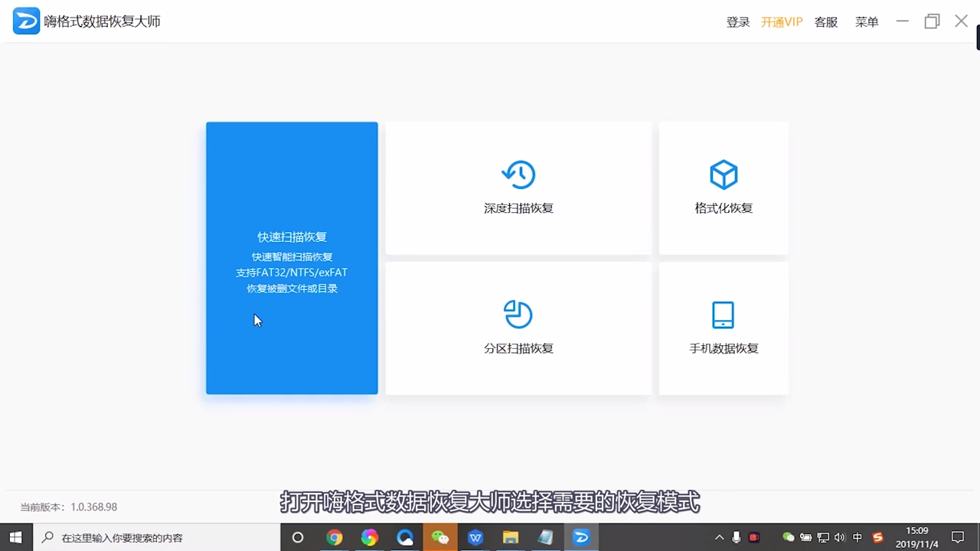
Task: Open the colorful swirl browser taskbar icon
Action: pyautogui.click(x=370, y=537)
